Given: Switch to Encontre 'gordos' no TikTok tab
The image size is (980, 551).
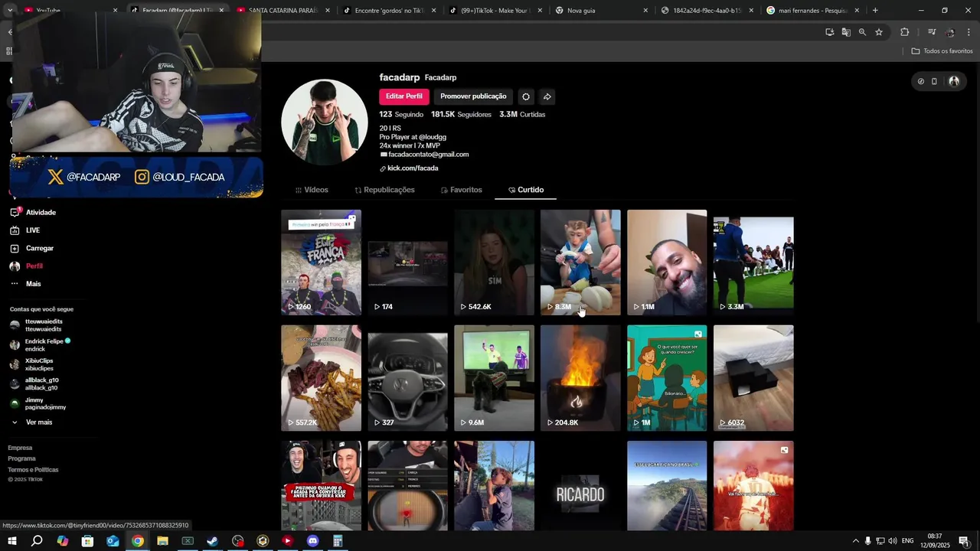Looking at the screenshot, I should tap(389, 10).
